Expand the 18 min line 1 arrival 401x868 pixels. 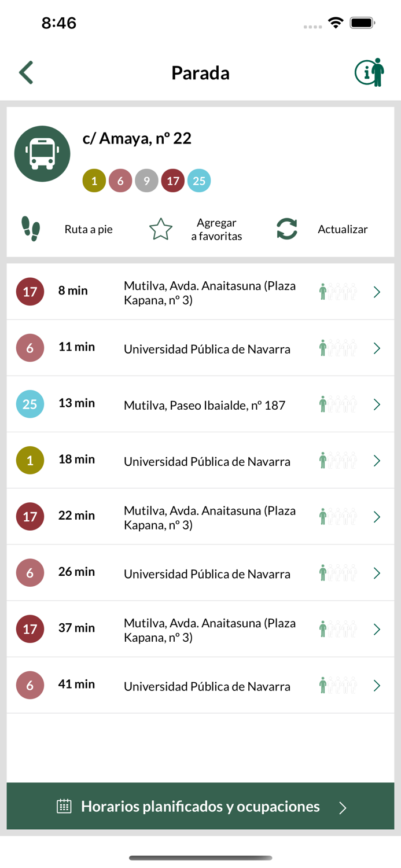[x=377, y=461]
